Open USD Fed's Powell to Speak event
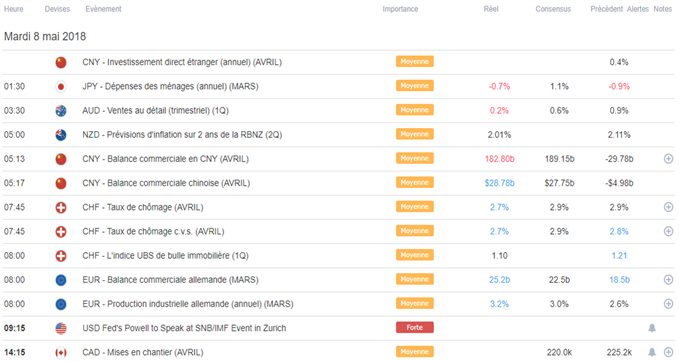 [184, 328]
